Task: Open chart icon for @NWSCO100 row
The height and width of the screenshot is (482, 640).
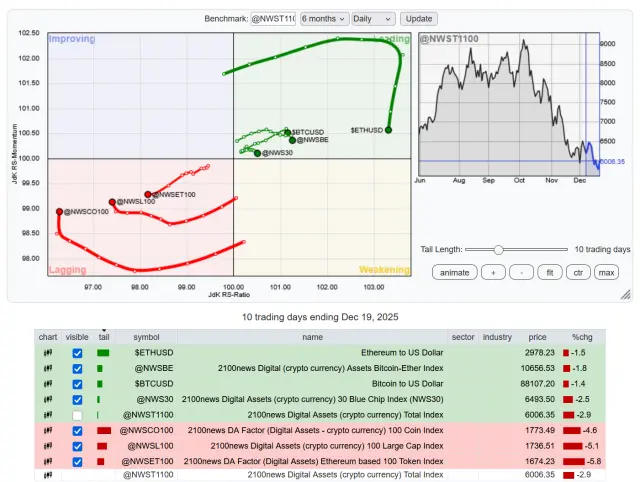Action: click(x=48, y=431)
